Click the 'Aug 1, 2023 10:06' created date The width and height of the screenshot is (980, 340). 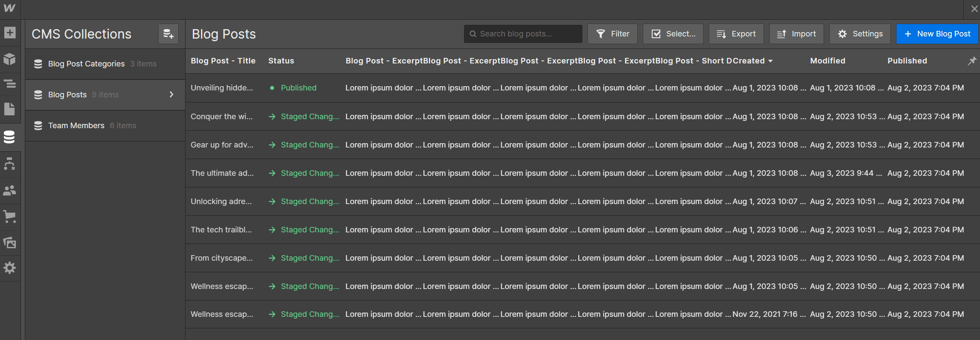click(x=769, y=230)
